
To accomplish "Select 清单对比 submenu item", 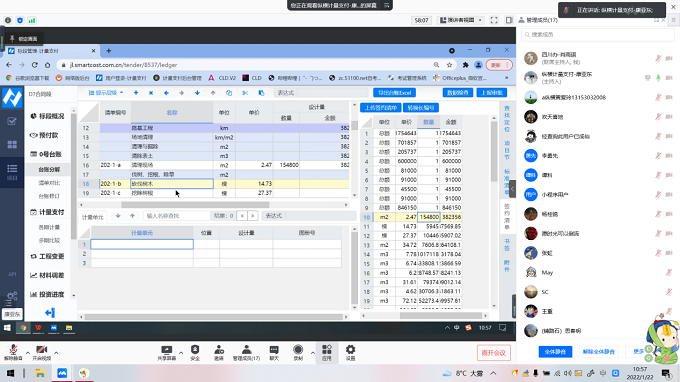I will tap(49, 183).
